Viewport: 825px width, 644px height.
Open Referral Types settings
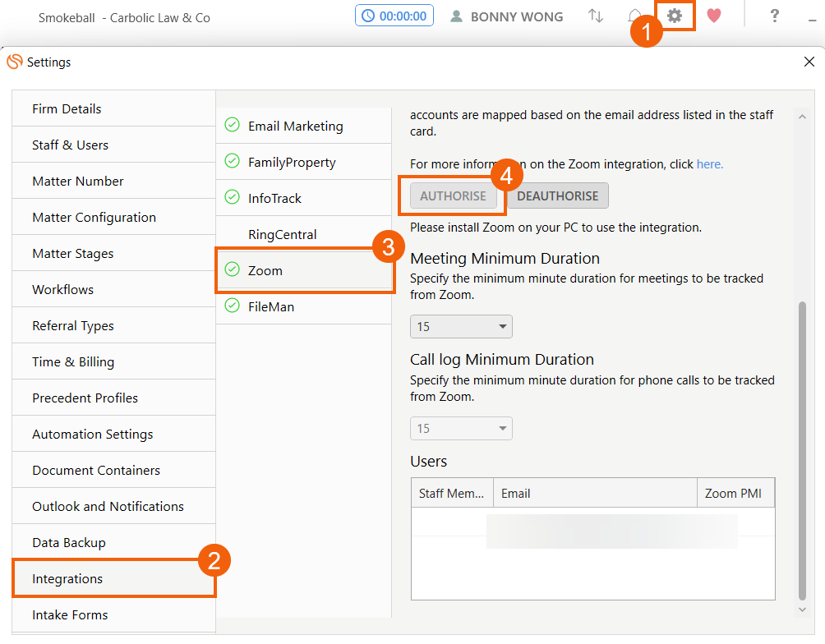pos(113,325)
